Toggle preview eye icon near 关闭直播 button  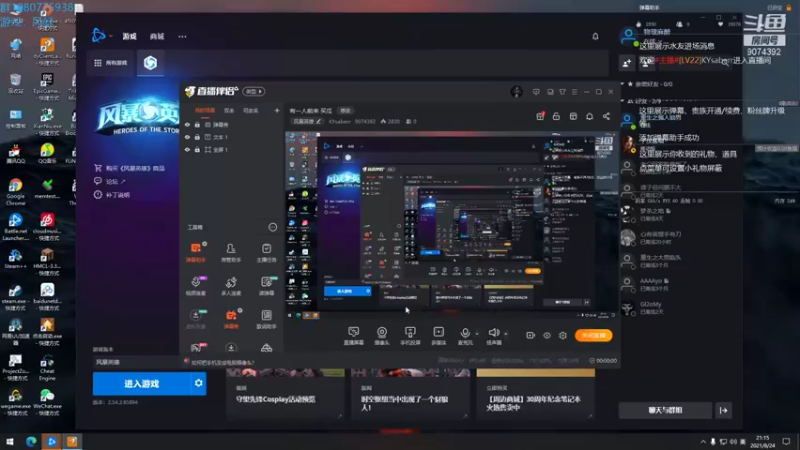click(547, 335)
